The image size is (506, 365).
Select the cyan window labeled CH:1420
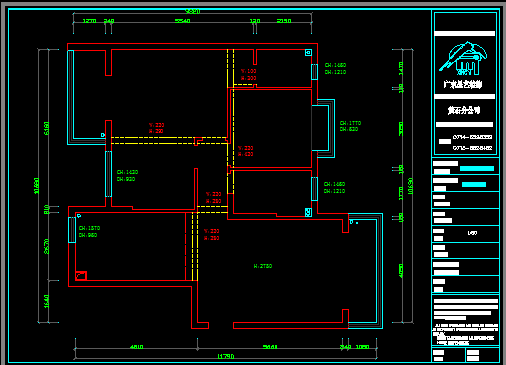108,174
